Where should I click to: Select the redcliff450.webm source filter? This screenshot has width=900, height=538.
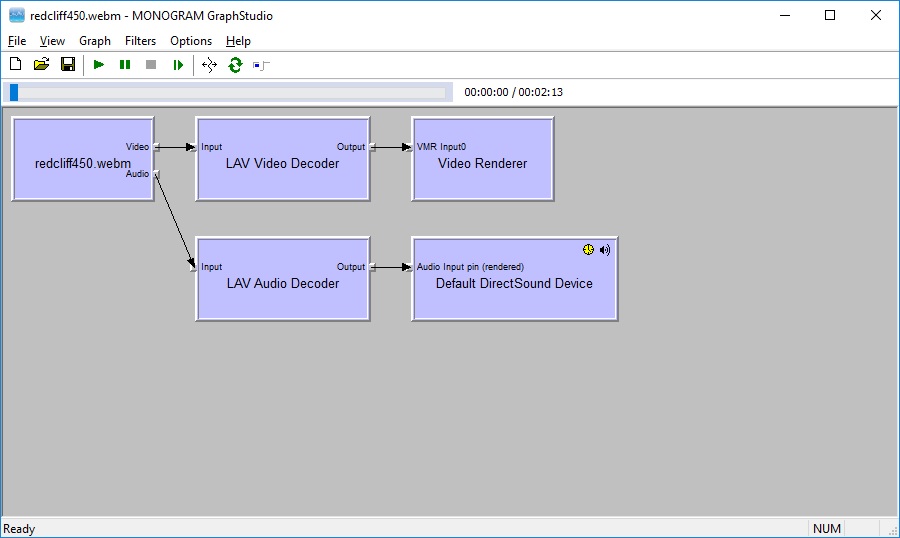point(83,159)
